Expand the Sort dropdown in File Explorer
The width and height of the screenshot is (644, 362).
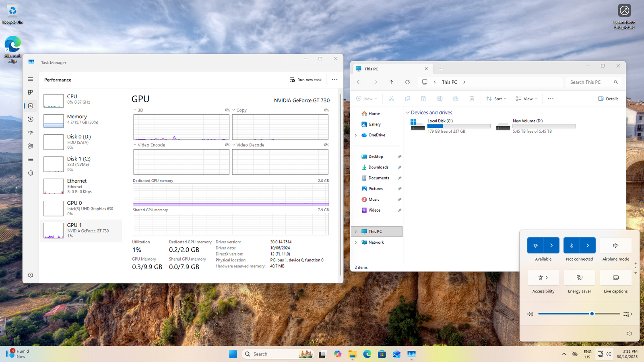click(x=496, y=99)
